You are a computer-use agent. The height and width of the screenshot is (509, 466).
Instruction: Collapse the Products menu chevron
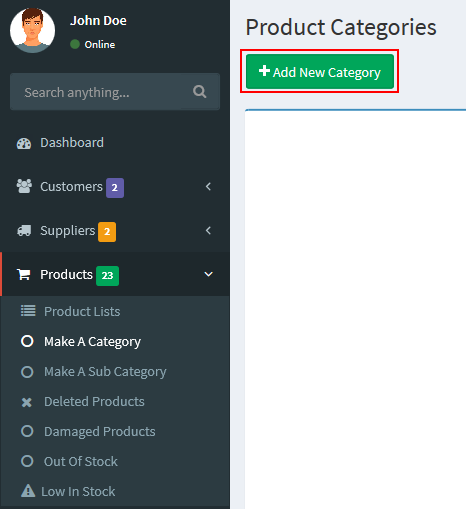click(208, 274)
